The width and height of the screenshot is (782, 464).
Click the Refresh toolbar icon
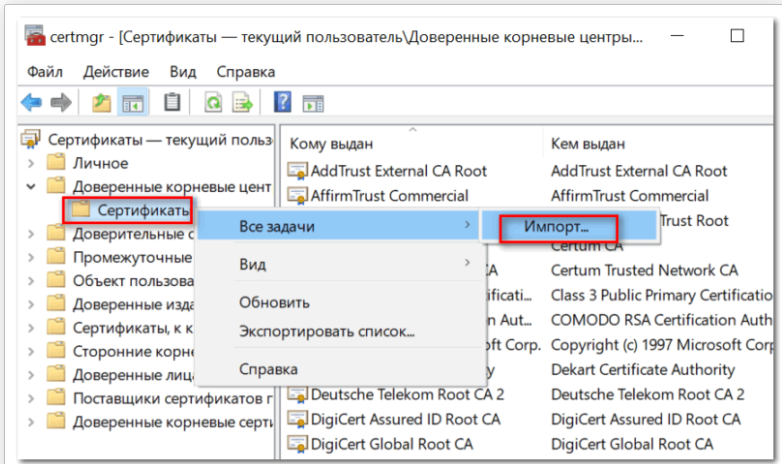click(x=213, y=103)
